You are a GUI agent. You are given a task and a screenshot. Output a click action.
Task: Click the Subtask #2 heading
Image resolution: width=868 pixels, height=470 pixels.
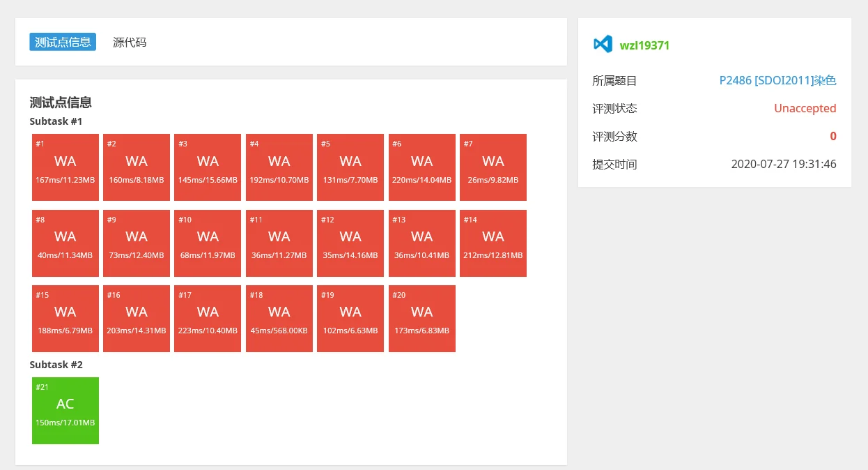click(56, 365)
